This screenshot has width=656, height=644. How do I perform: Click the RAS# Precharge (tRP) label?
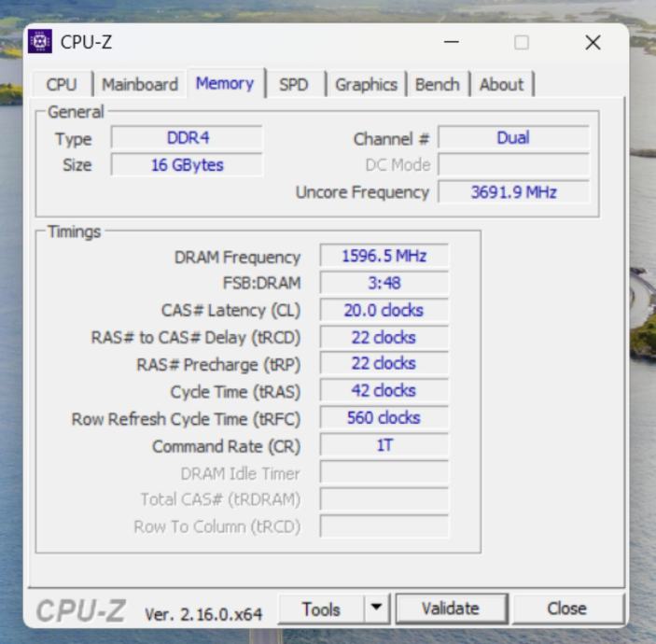point(218,365)
